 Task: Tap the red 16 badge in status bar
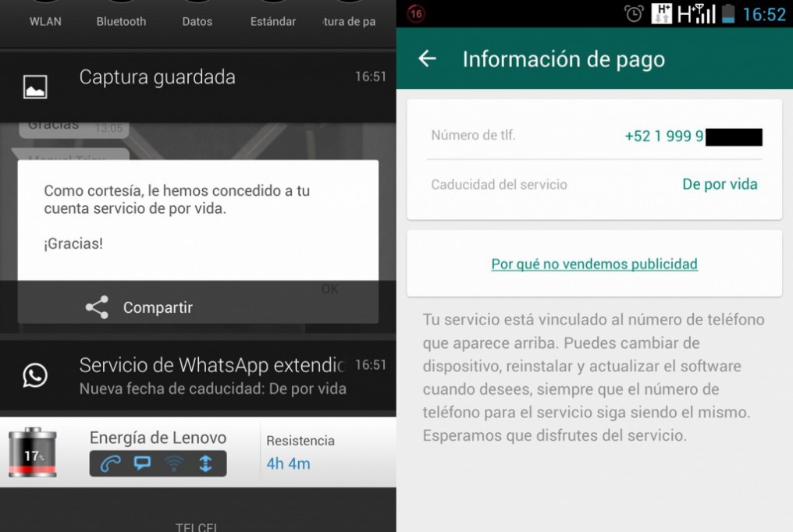pos(415,14)
